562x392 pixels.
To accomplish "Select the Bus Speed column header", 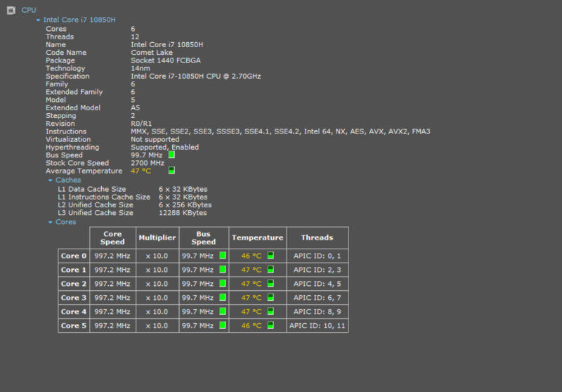I will (x=204, y=238).
